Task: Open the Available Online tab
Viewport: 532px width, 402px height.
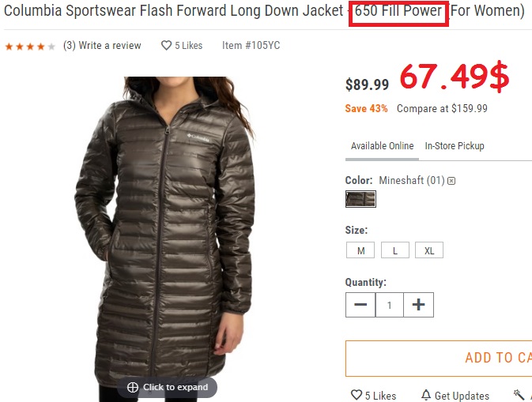Action: [x=382, y=146]
